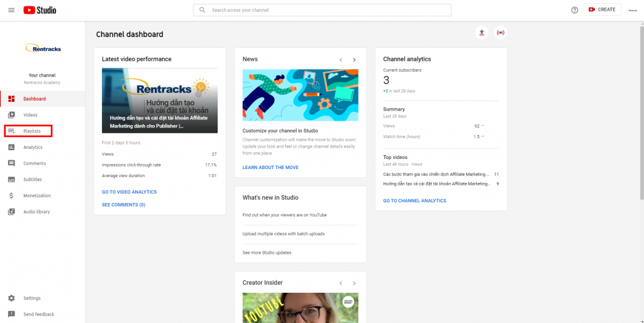Click GO TO VIDEO ANALYTICS link
Viewport: 644px width, 323px height.
pyautogui.click(x=130, y=192)
